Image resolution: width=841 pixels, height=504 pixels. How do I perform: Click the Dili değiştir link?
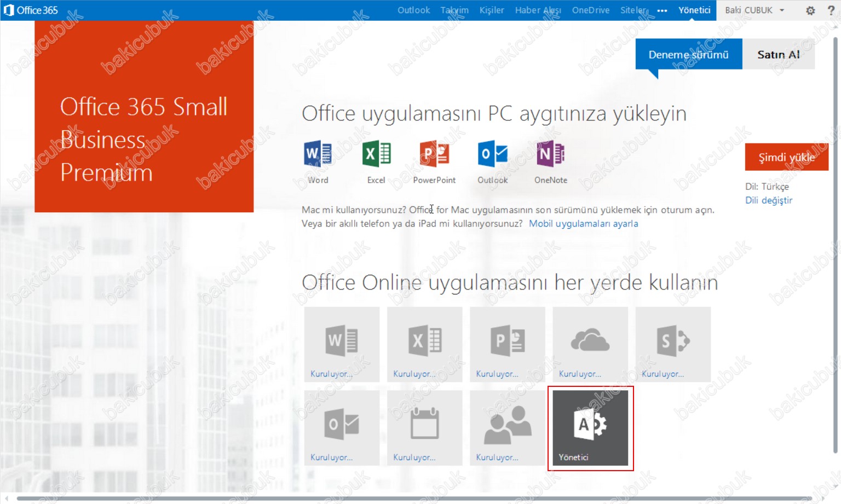(769, 200)
